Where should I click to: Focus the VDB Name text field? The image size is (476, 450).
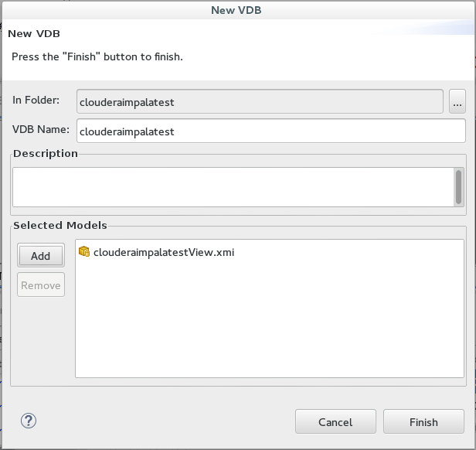tap(271, 131)
